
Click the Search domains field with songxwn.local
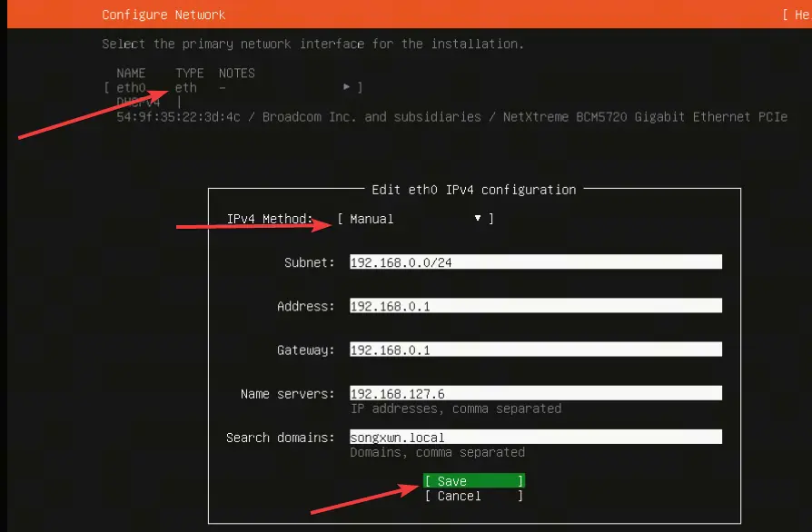tap(536, 437)
